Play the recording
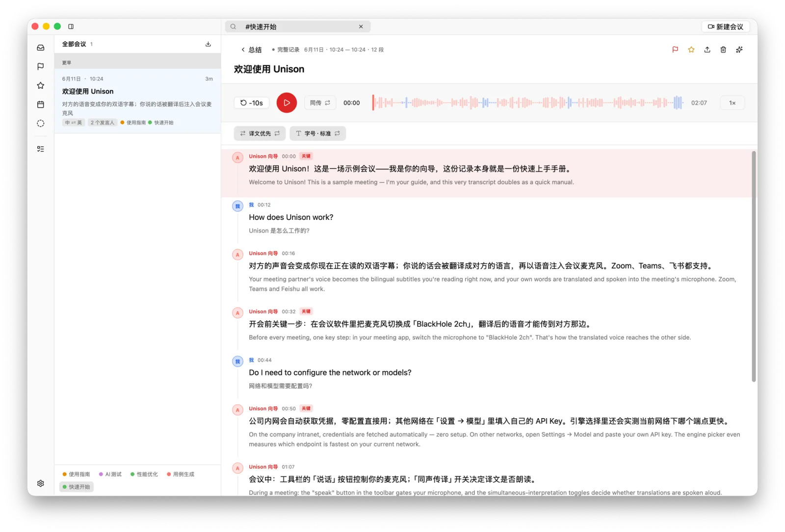 [x=287, y=103]
